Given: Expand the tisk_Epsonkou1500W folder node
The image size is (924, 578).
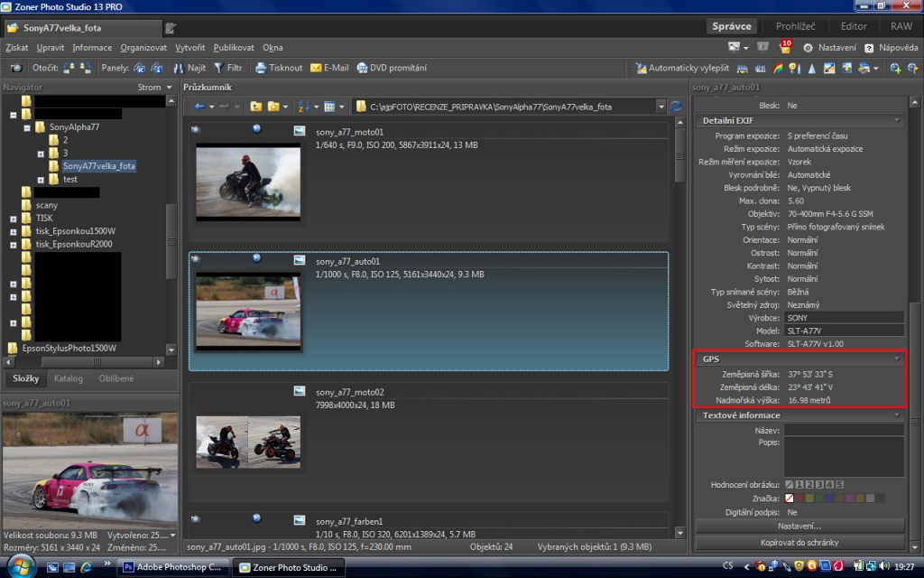Looking at the screenshot, I should tap(13, 231).
